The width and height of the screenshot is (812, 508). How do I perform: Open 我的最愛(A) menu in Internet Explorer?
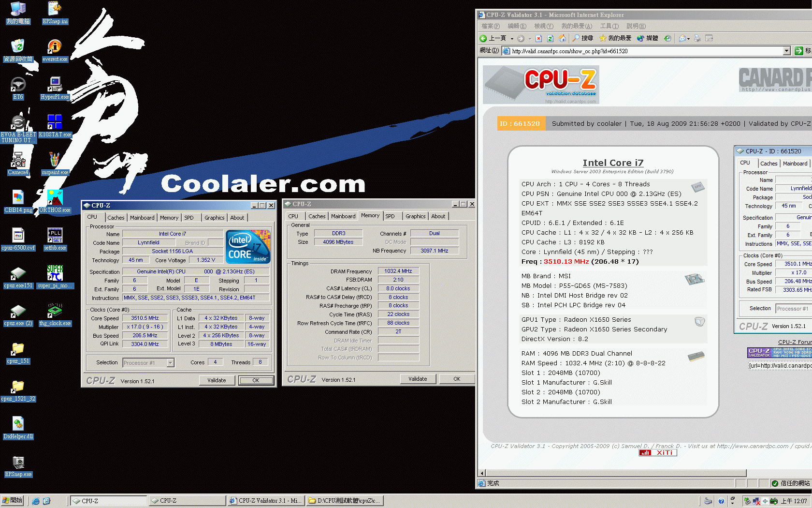coord(576,26)
